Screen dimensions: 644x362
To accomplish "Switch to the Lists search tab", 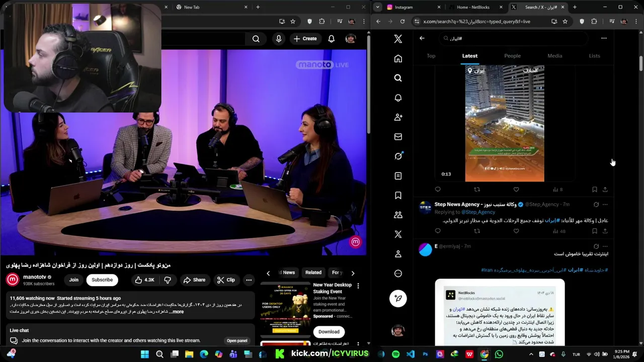I will click(x=594, y=56).
